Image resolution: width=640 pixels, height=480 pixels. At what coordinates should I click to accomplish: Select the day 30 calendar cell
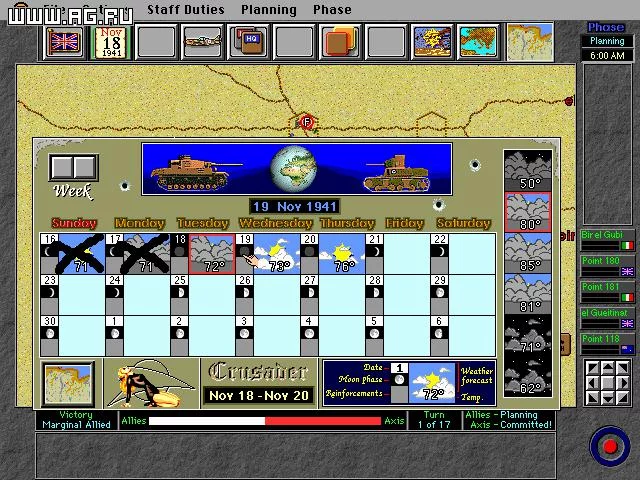[73, 336]
